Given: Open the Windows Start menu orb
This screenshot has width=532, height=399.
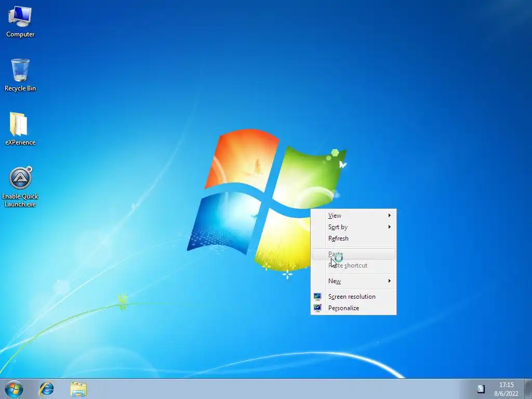Looking at the screenshot, I should pos(14,389).
